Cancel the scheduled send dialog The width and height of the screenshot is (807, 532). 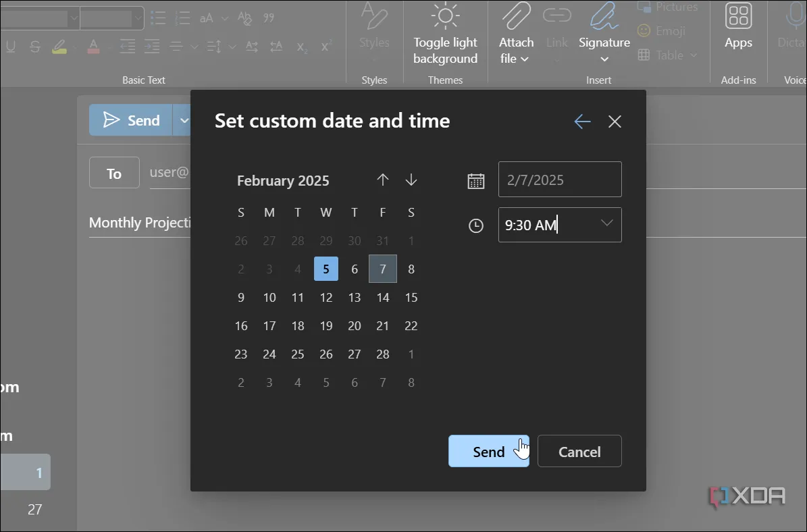(x=579, y=452)
